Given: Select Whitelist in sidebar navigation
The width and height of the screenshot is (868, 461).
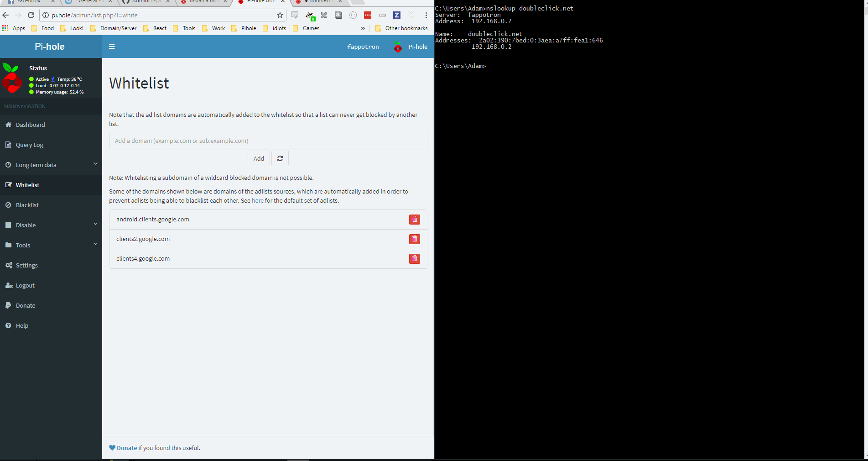Looking at the screenshot, I should point(51,185).
